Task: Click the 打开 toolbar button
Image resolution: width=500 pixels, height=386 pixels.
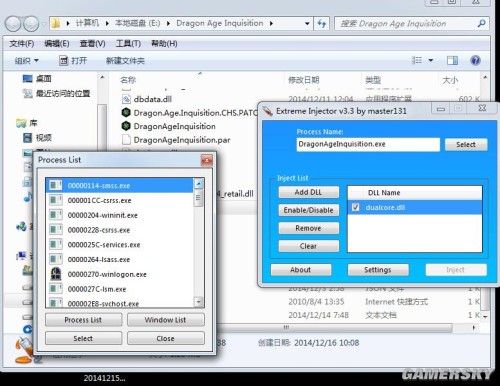Action: pos(73,61)
